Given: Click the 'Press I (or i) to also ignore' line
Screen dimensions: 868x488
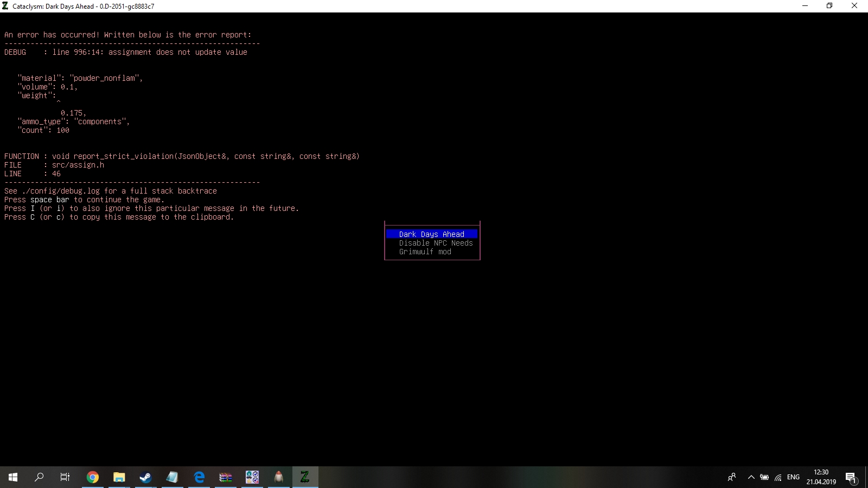Looking at the screenshot, I should click(x=151, y=208).
